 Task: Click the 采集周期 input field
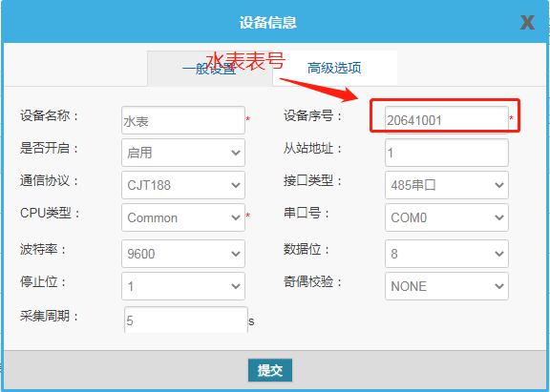point(186,320)
